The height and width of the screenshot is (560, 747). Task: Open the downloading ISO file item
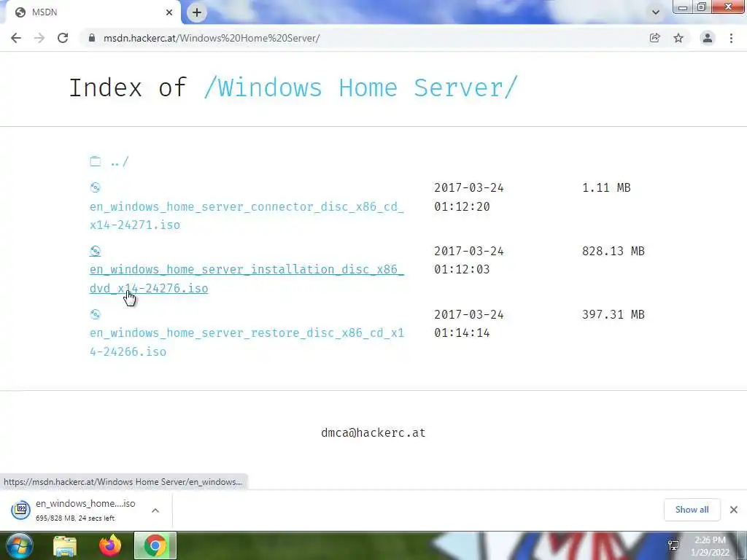click(86, 510)
